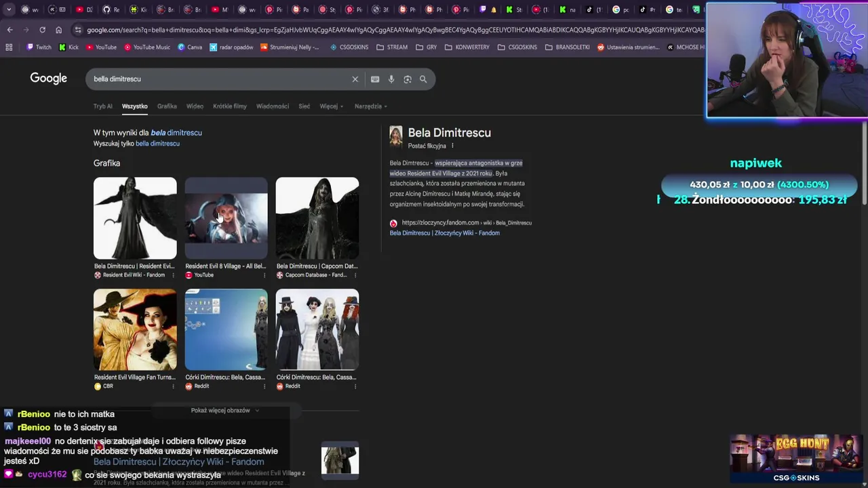Switch to the Tryb AI tab

tap(103, 106)
